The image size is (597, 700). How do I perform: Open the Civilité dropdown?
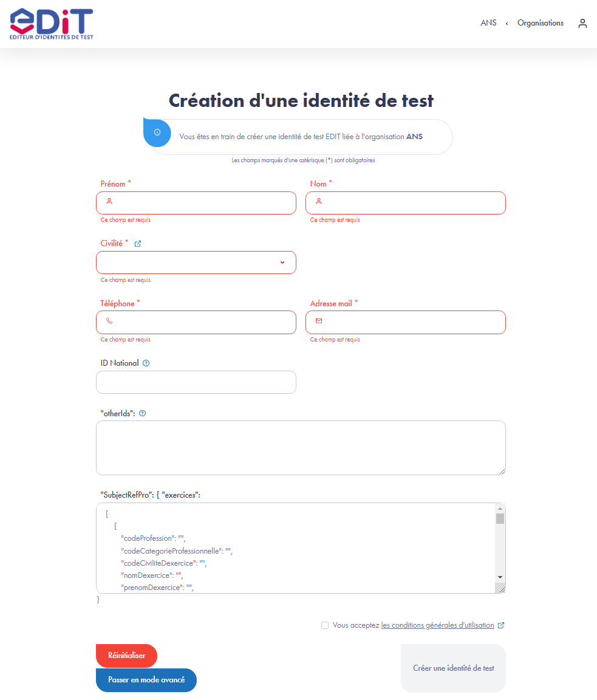click(196, 262)
